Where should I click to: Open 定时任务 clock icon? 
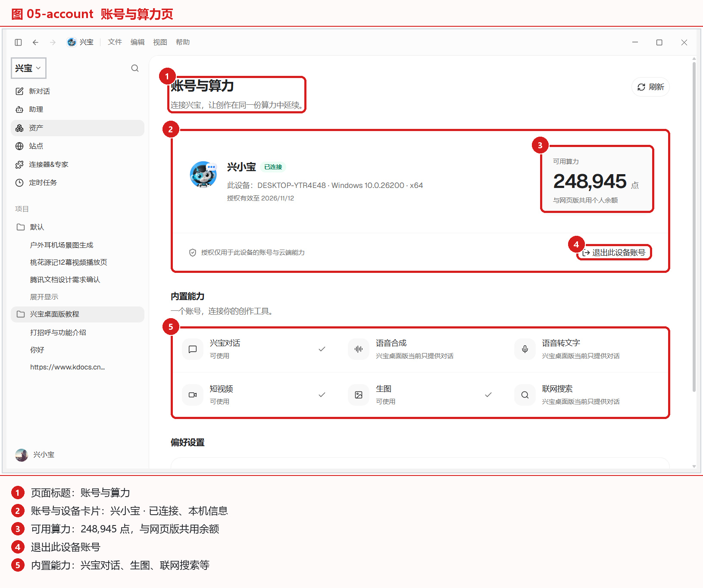click(x=19, y=183)
